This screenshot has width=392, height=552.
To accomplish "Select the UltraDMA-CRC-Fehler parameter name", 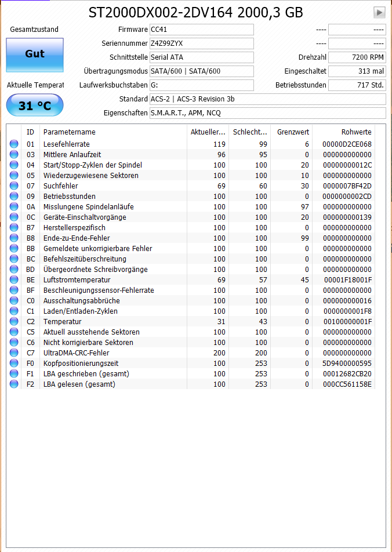I will (x=77, y=353).
